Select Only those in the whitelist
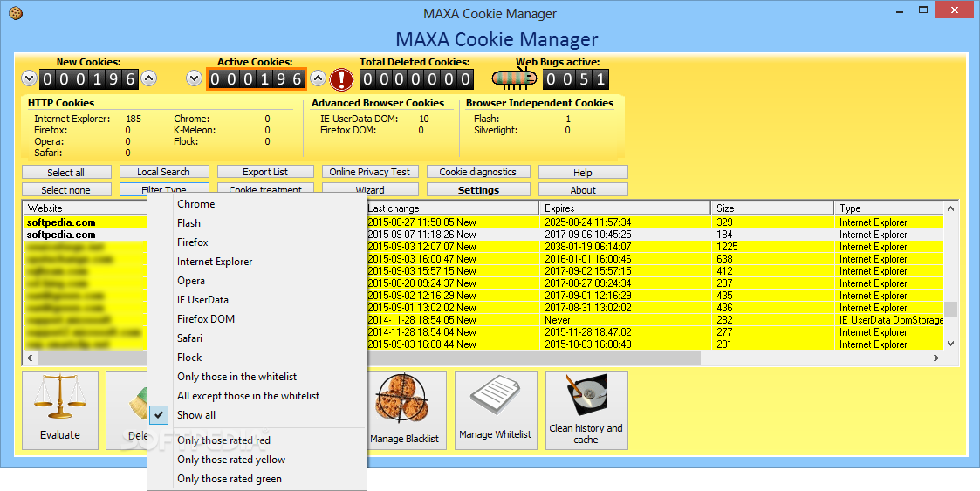Image resolution: width=980 pixels, height=491 pixels. (257, 377)
